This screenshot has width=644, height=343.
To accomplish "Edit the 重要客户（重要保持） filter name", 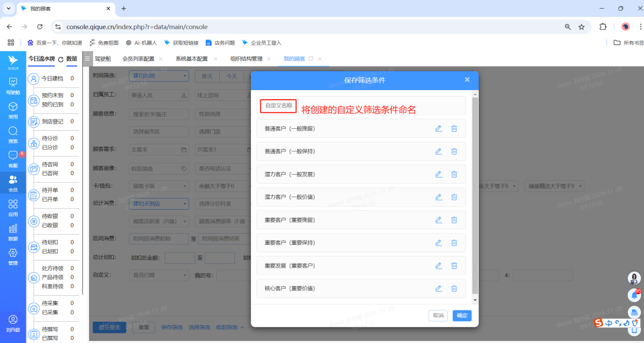I will [x=438, y=243].
